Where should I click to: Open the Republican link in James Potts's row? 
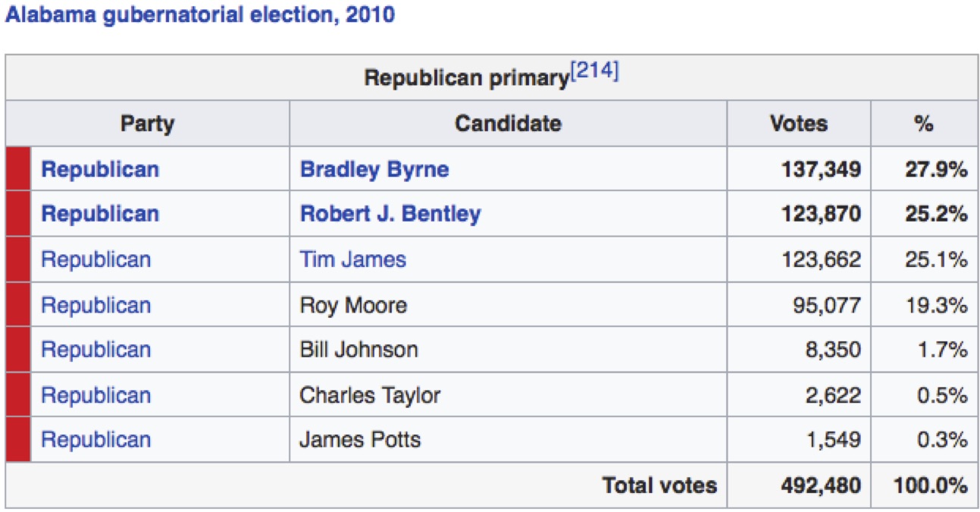click(95, 440)
